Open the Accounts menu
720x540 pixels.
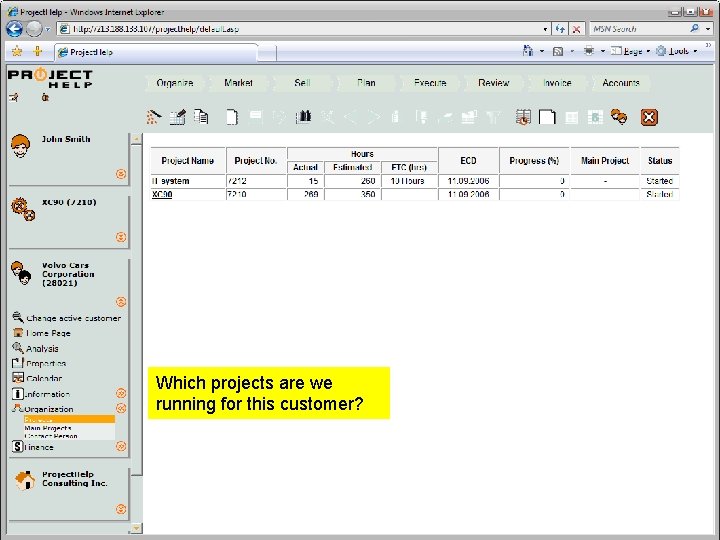click(621, 83)
